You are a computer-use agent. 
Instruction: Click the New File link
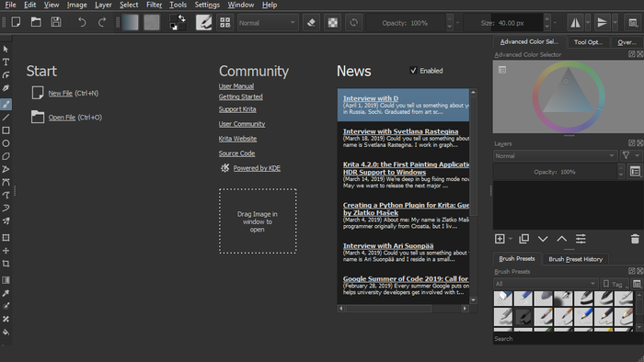(61, 94)
